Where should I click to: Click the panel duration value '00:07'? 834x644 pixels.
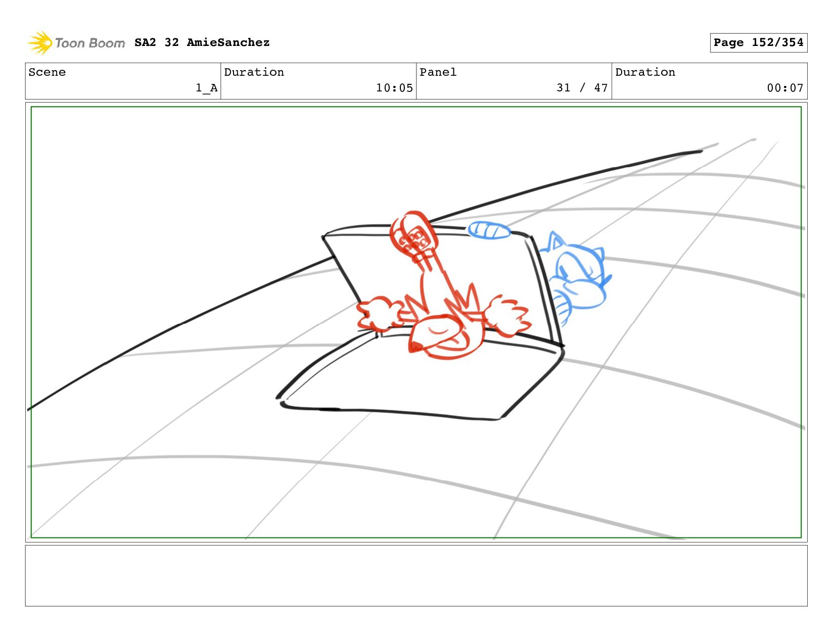pos(785,88)
